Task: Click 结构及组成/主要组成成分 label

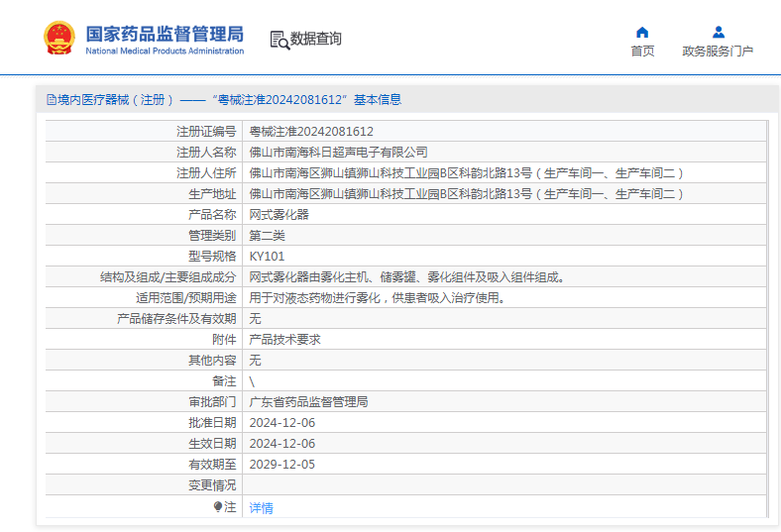Action: 167,277
